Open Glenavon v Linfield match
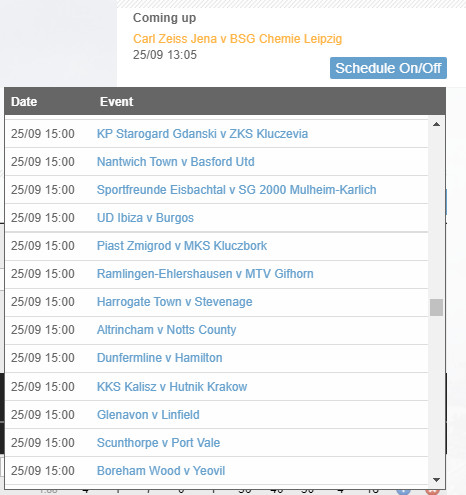The width and height of the screenshot is (466, 495). [148, 415]
